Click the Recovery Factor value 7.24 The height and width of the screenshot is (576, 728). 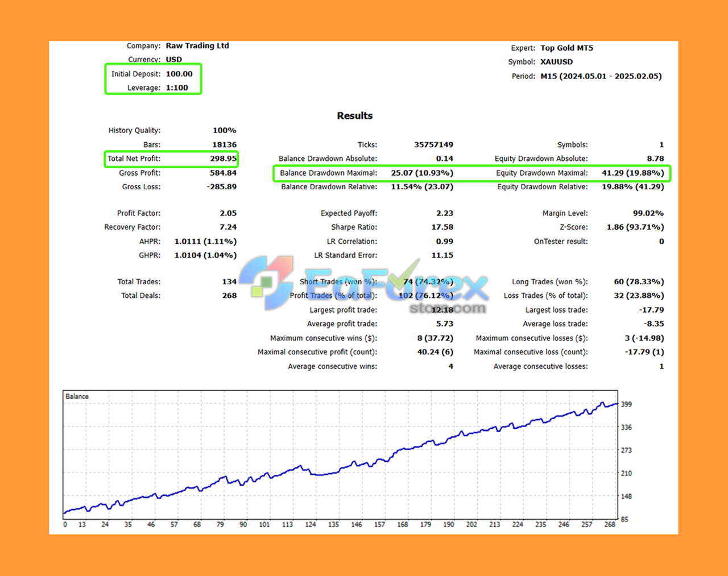228,227
